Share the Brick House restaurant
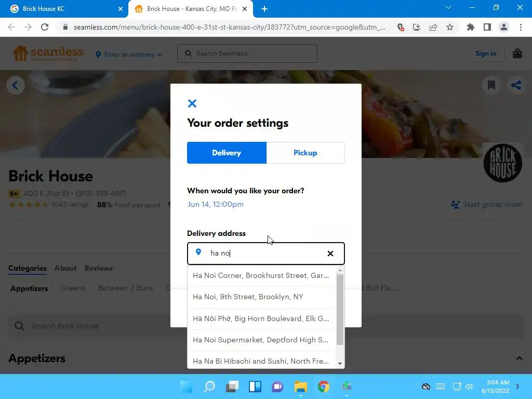 coord(516,85)
